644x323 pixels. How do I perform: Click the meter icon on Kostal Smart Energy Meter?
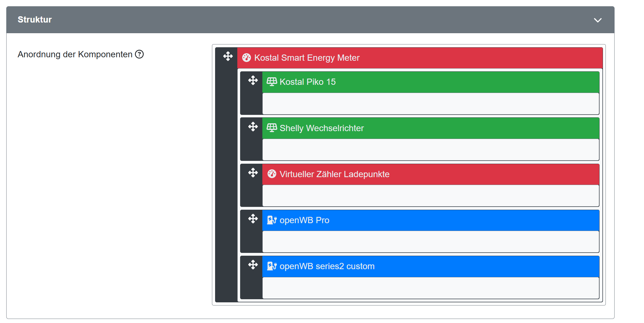coord(247,58)
